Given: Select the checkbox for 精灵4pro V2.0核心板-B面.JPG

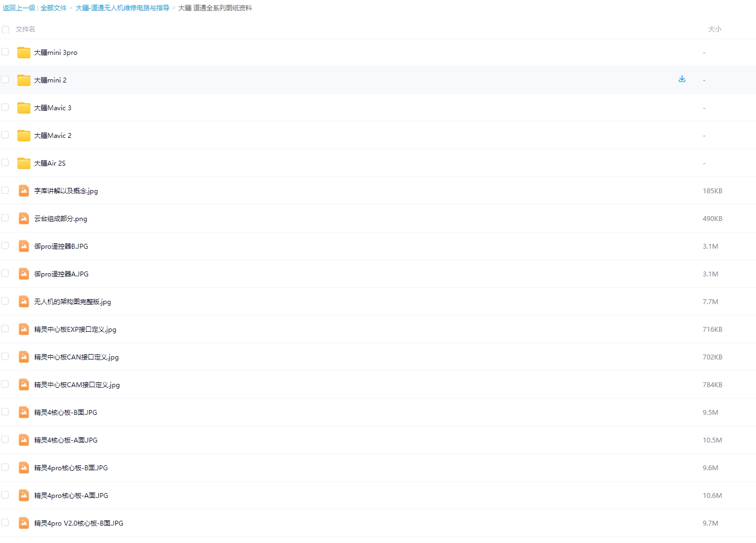Looking at the screenshot, I should click(5, 522).
